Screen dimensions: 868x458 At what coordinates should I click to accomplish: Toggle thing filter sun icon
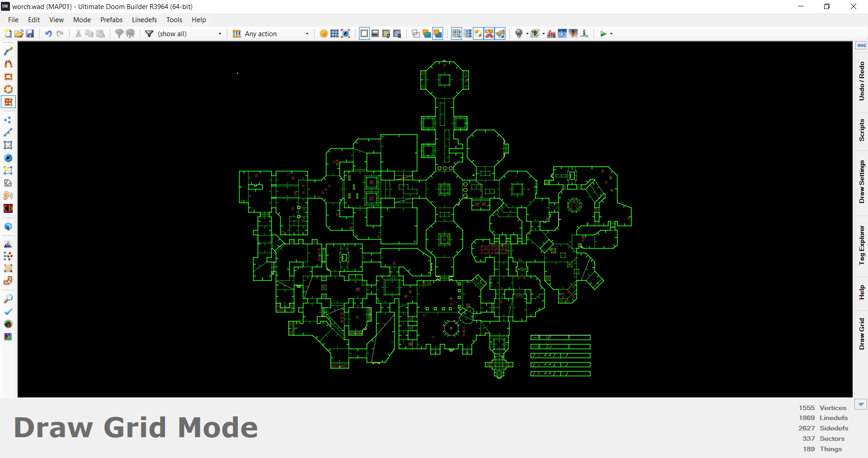(x=324, y=33)
